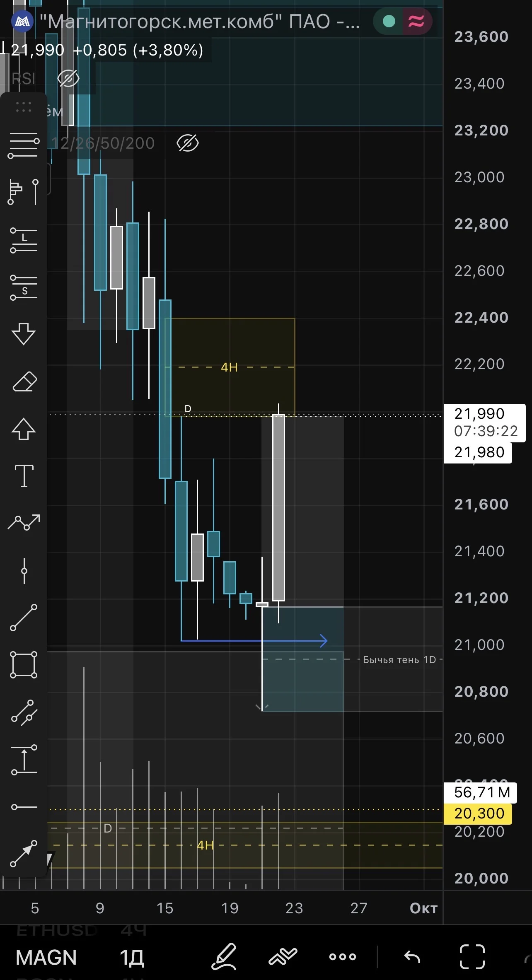Select the Text tool
Image resolution: width=532 pixels, height=980 pixels.
[x=24, y=476]
